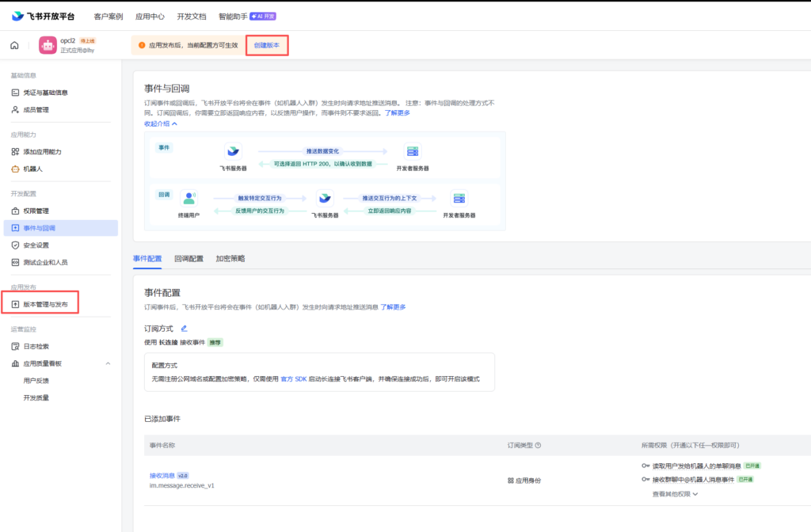Switch to the 加密策略 tab
This screenshot has height=532, width=811.
(x=230, y=259)
